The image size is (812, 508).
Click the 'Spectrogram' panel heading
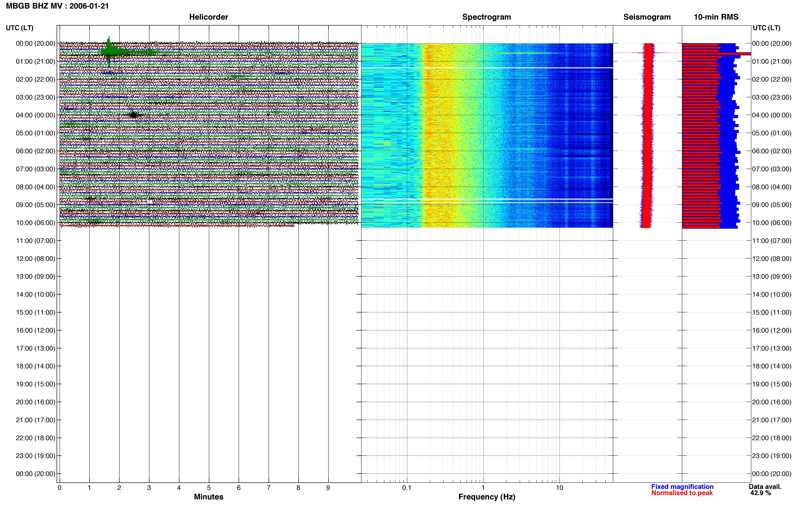(487, 17)
